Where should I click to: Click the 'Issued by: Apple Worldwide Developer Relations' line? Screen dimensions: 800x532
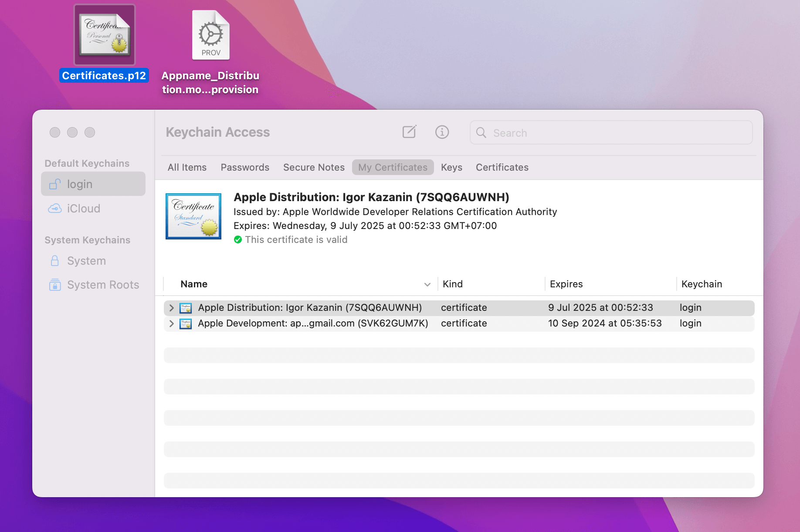395,212
